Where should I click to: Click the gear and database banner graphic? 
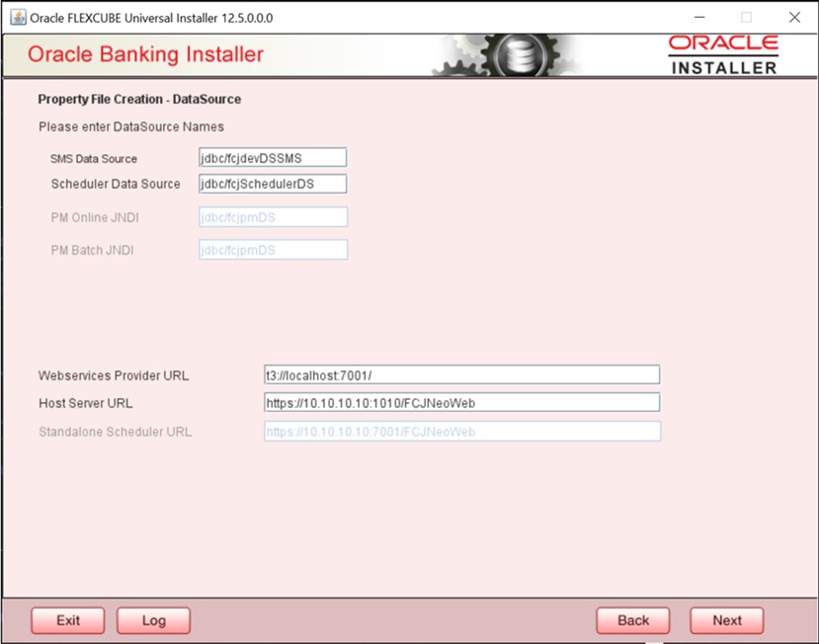(x=506, y=55)
